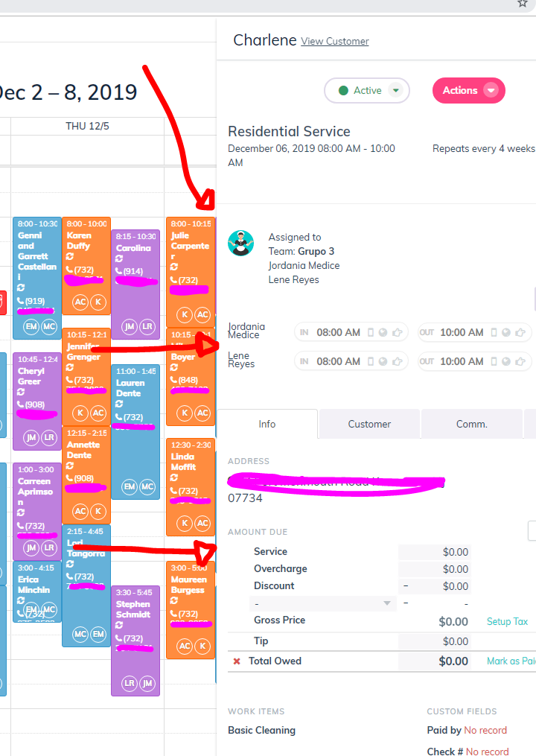Screen dimensions: 536x756
Task: Open the Active status dropdown
Action: click(367, 91)
